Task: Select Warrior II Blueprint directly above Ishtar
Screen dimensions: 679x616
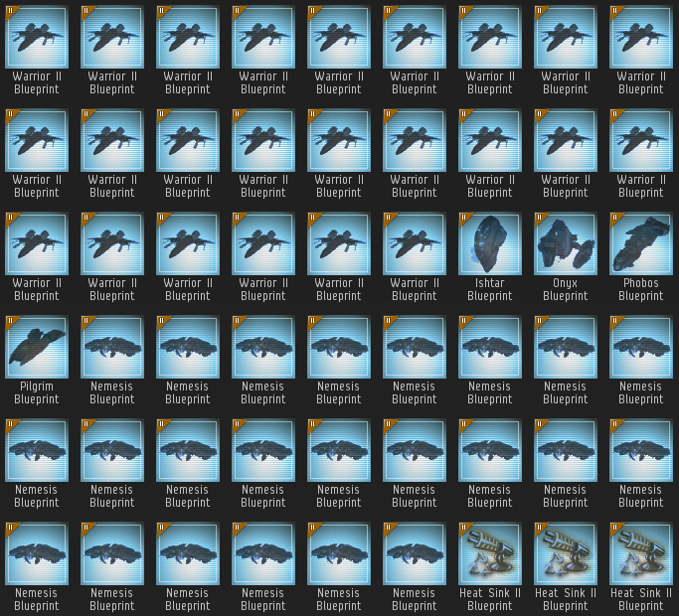Action: [x=489, y=140]
